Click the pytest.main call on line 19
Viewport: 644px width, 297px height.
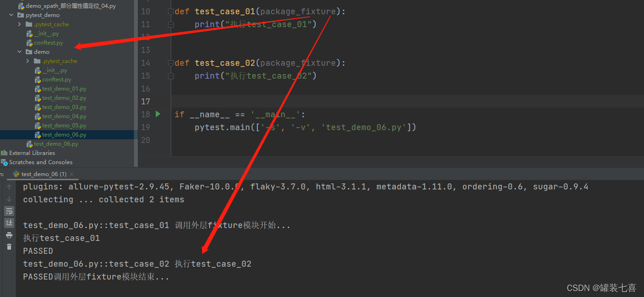(x=305, y=127)
